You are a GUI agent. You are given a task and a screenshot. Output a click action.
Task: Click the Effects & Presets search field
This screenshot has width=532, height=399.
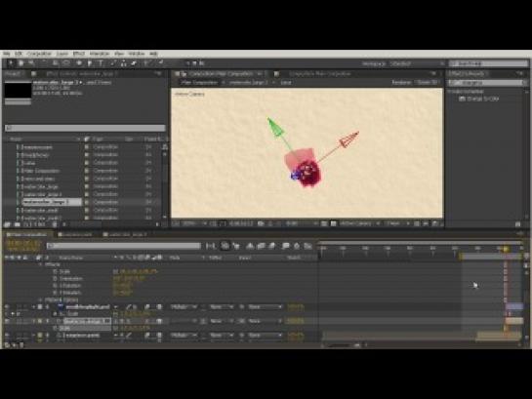tap(487, 83)
